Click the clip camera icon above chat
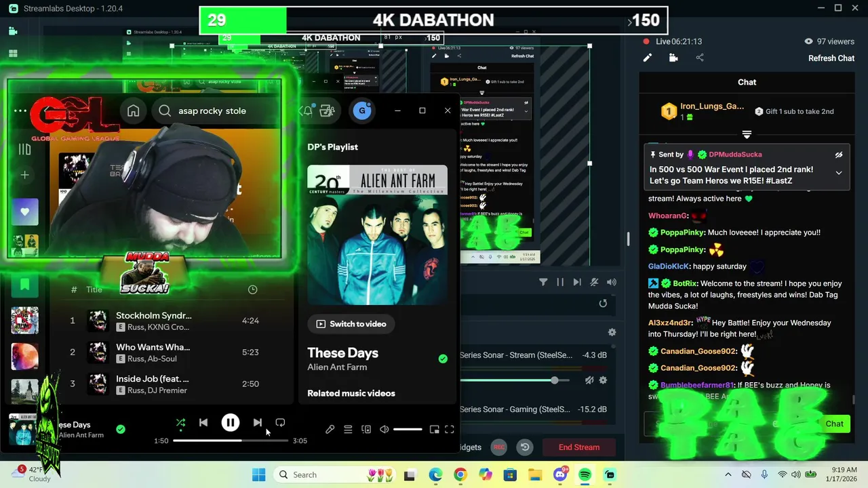Screen dimensions: 868x488 673,58
